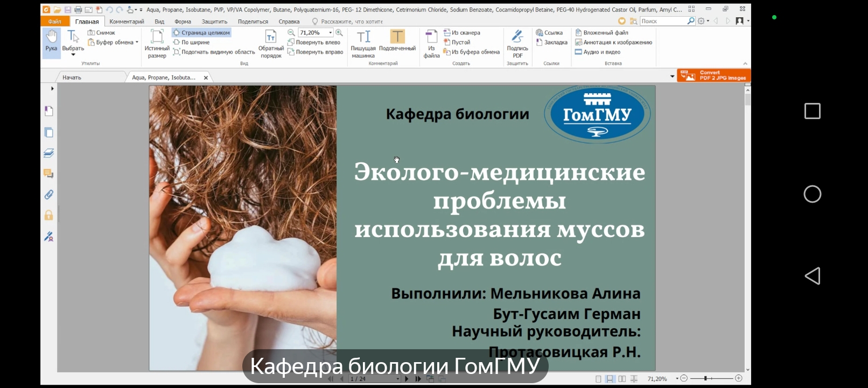Click the status bar zoom slider
This screenshot has width=868, height=388.
pyautogui.click(x=711, y=378)
